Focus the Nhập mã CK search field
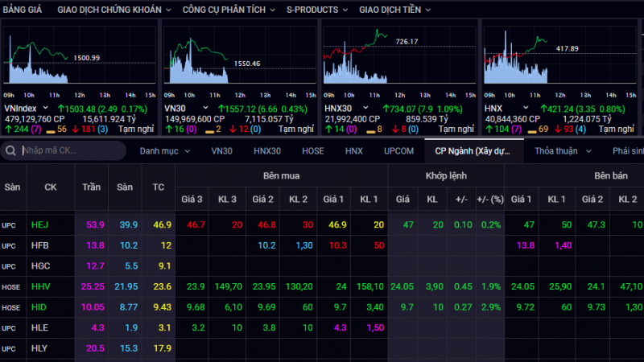 point(72,150)
